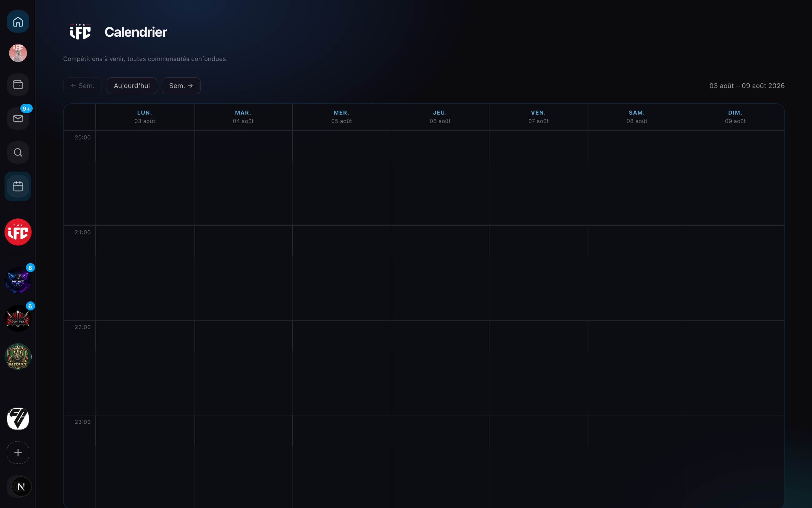Select the MAR. 04 août column header
This screenshot has width=812, height=508.
tap(243, 117)
